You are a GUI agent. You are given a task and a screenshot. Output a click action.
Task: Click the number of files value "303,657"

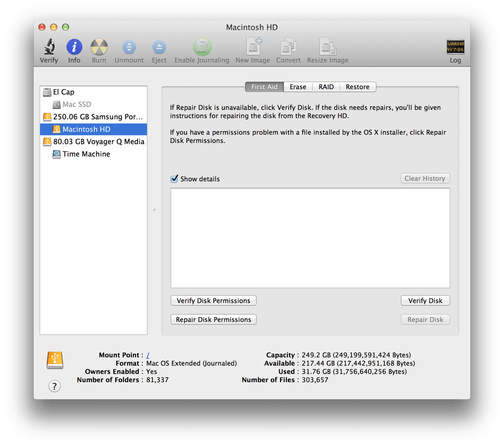pos(315,380)
